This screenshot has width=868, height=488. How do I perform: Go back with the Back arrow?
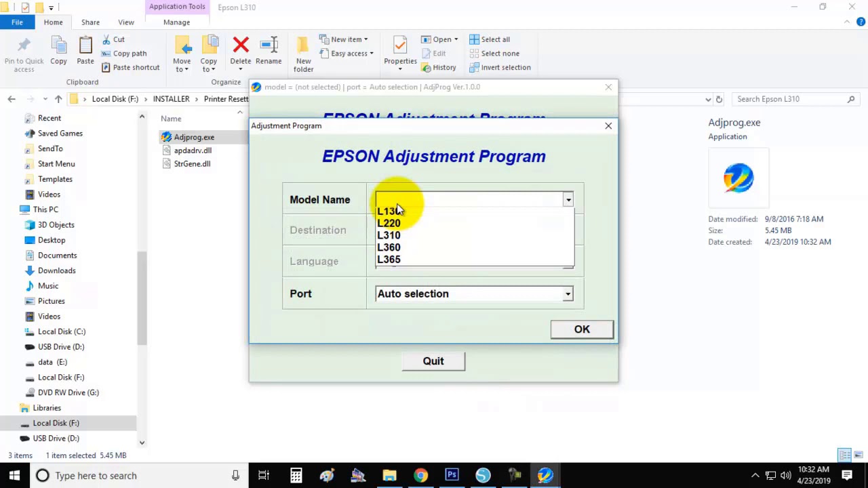(x=12, y=99)
